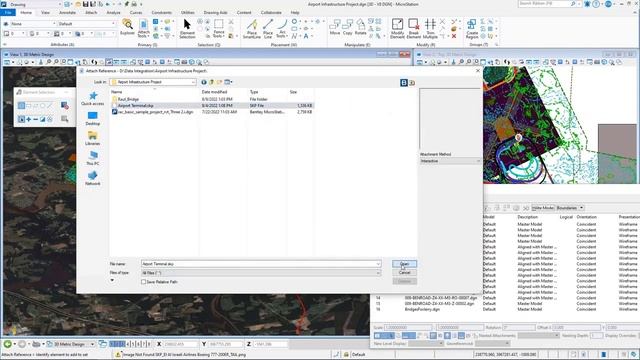The image size is (640, 360).
Task: Click the create new folder icon
Action: tap(219, 82)
